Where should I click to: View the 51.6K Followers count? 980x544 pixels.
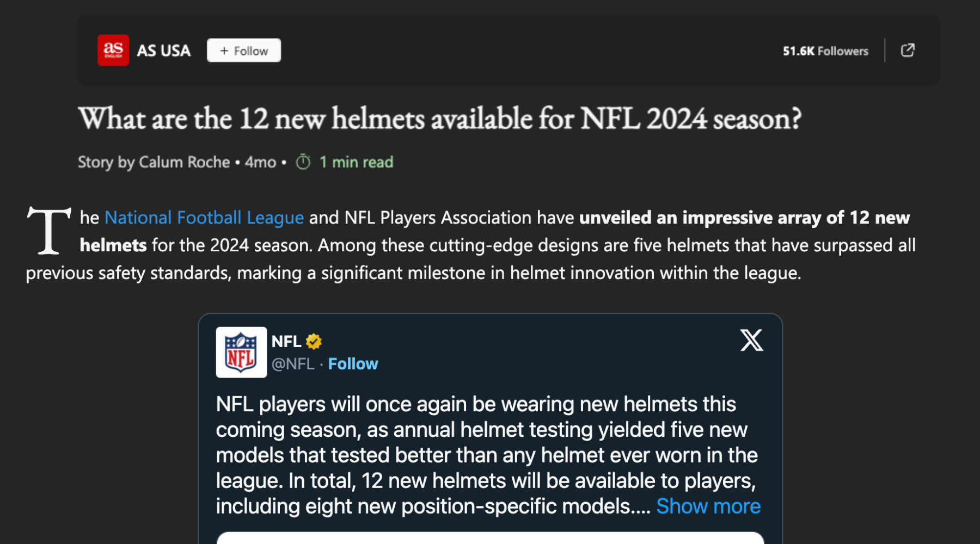coord(825,51)
